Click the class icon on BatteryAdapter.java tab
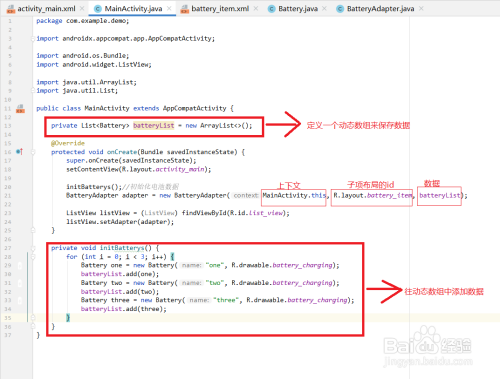 340,9
